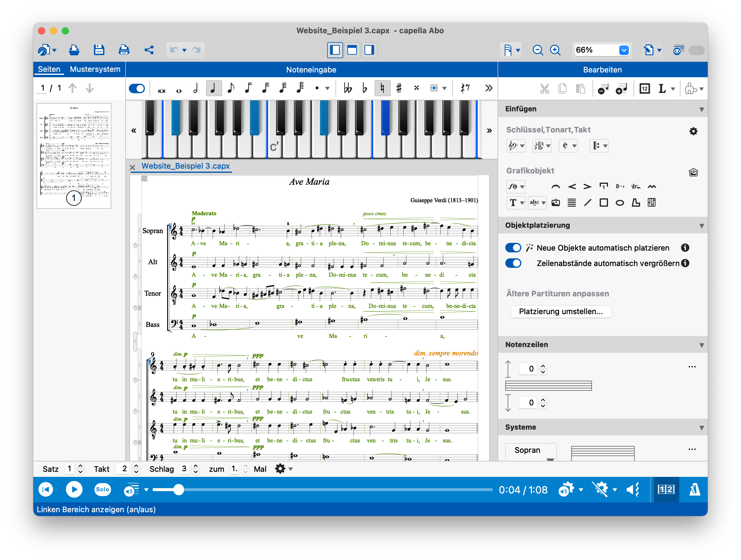The height and width of the screenshot is (560, 741).
Task: Select the whole note value
Action: pos(179,90)
